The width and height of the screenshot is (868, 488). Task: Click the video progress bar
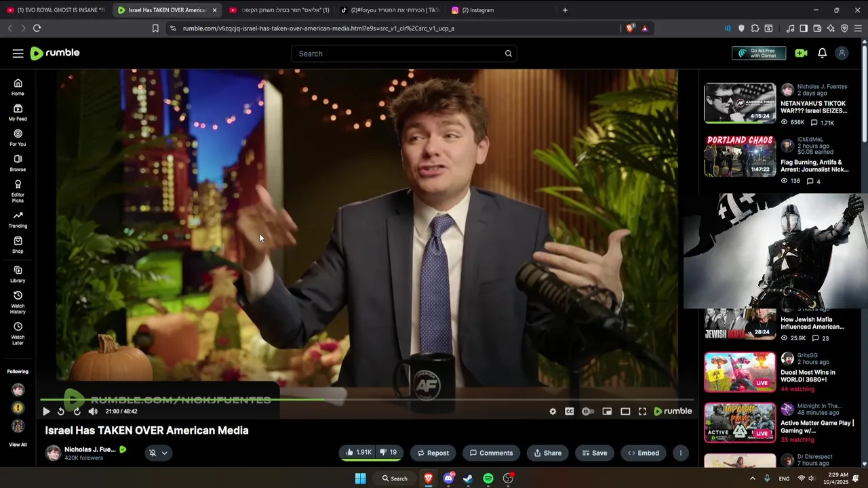point(367,399)
